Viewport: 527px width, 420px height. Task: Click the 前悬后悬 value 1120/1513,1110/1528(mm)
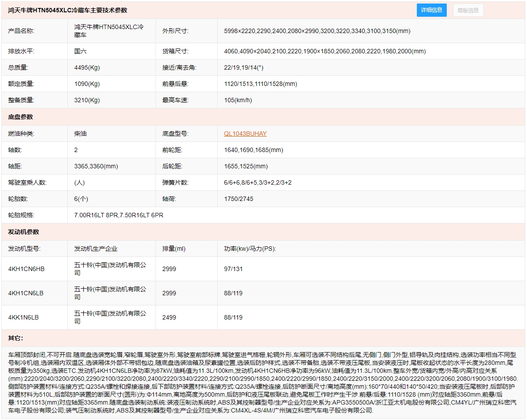pyautogui.click(x=260, y=84)
